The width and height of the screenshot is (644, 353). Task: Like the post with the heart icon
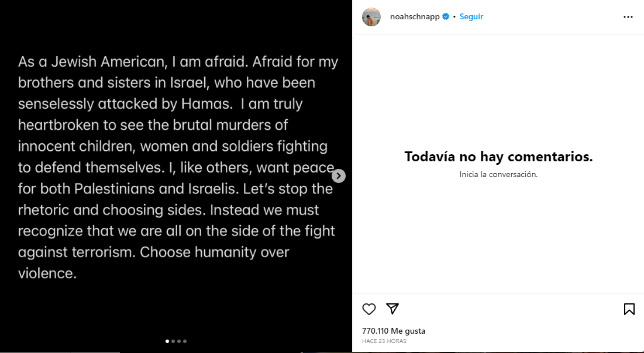coord(369,309)
